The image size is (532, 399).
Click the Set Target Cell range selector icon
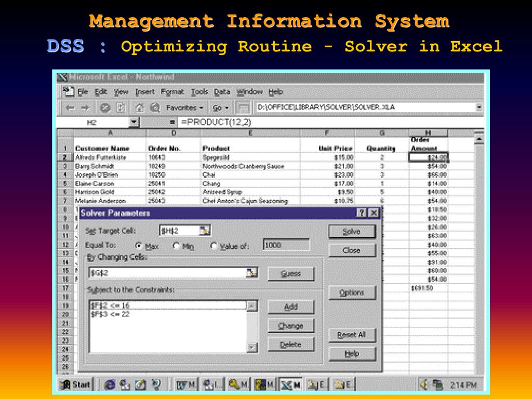205,231
